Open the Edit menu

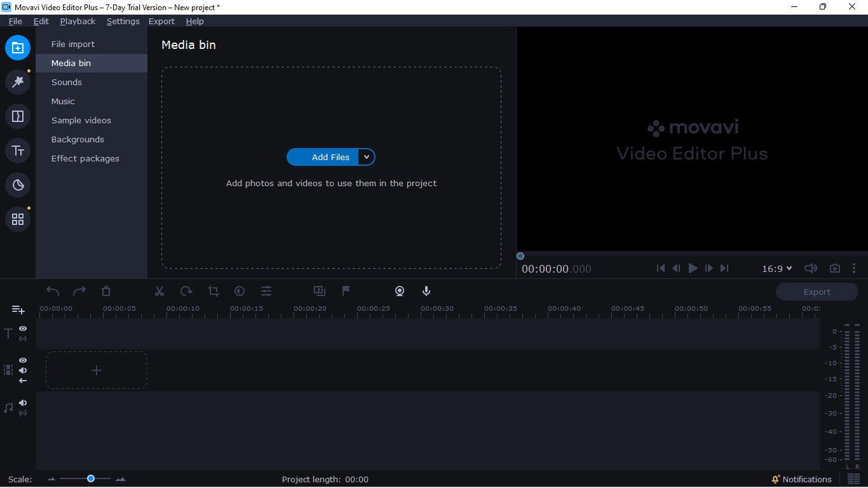41,21
